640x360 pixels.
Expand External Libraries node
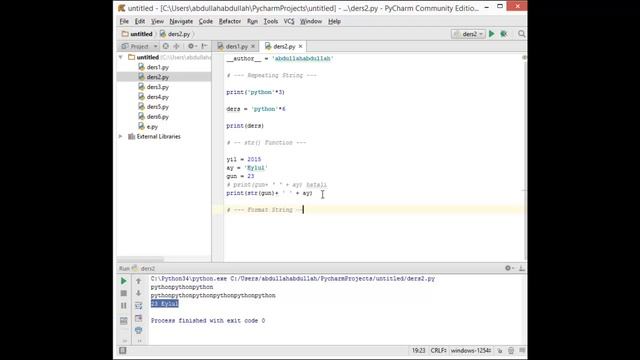[121, 136]
